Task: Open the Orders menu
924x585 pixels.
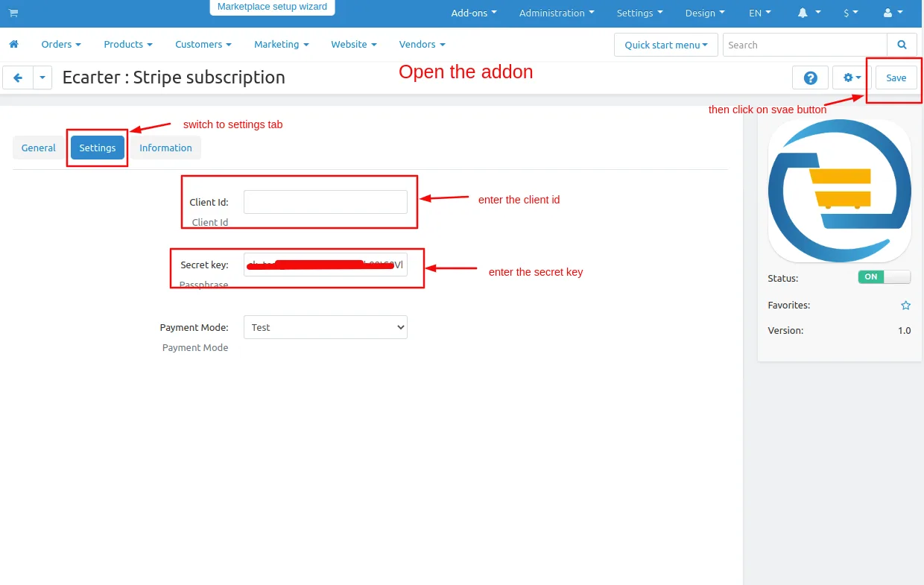Action: (61, 44)
